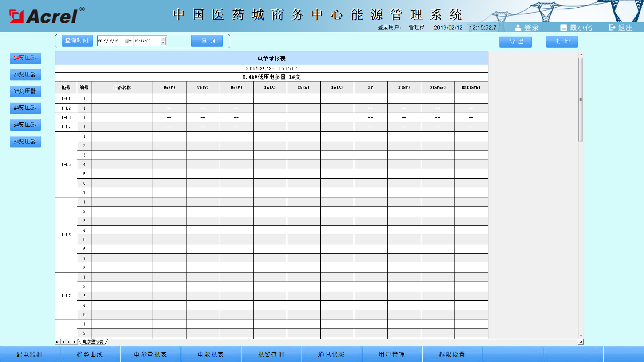Image resolution: width=644 pixels, height=362 pixels.
Task: Open the 用户管理 user management menu
Action: click(392, 354)
